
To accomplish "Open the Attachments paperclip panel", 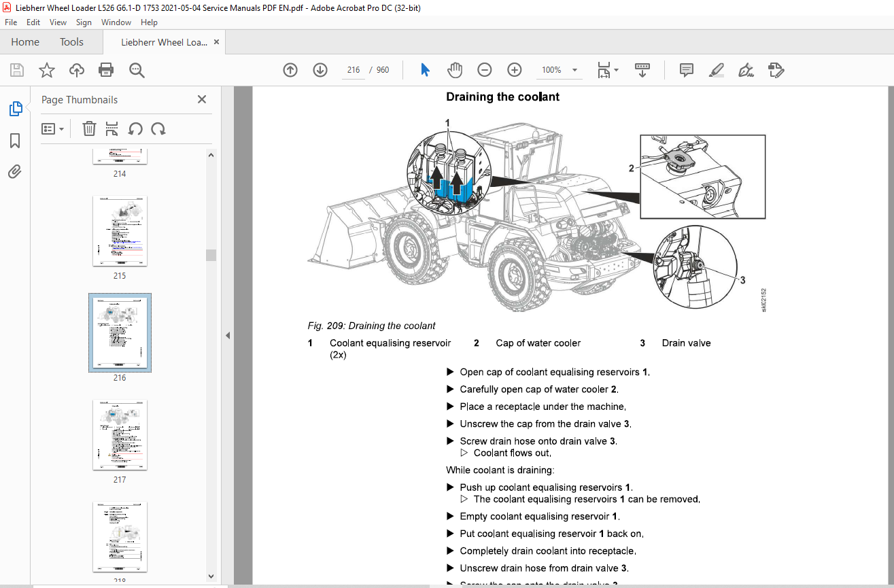I will click(15, 172).
